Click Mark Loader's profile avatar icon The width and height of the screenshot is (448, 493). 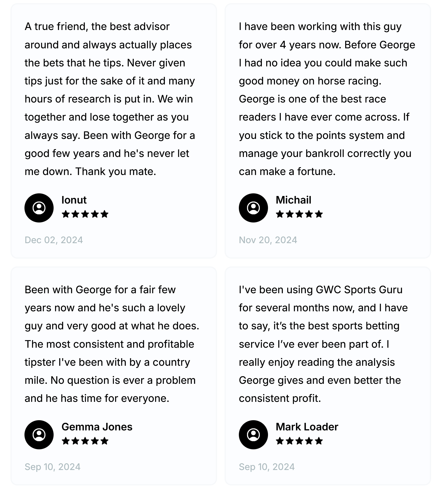253,434
